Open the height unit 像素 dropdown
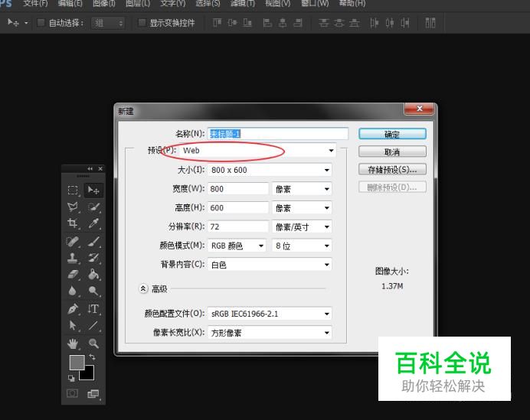Image resolution: width=530 pixels, height=420 pixels. pos(302,207)
